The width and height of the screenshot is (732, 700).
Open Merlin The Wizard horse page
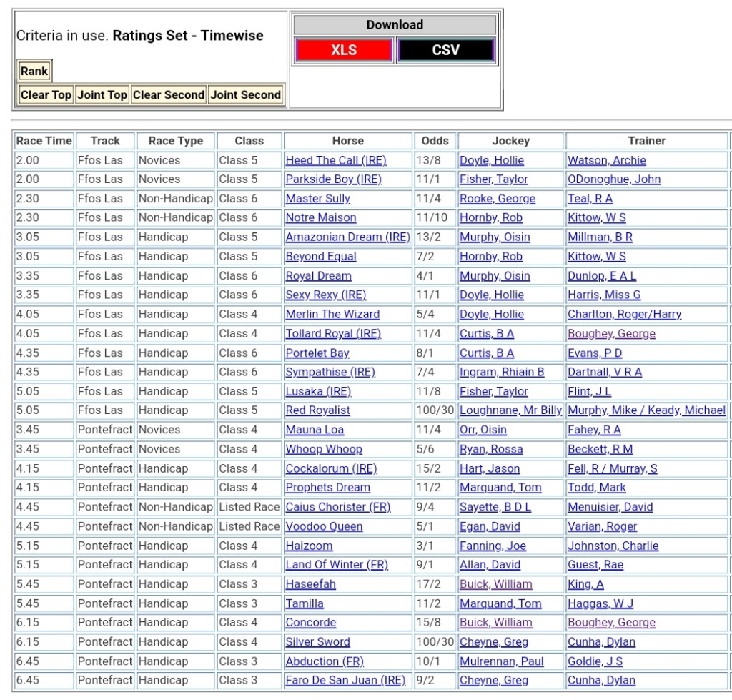(332, 314)
